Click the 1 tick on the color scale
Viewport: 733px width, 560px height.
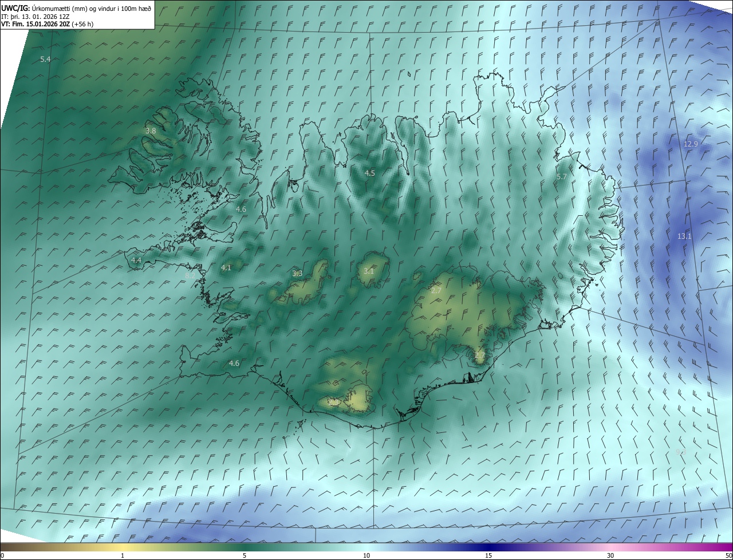(x=123, y=555)
